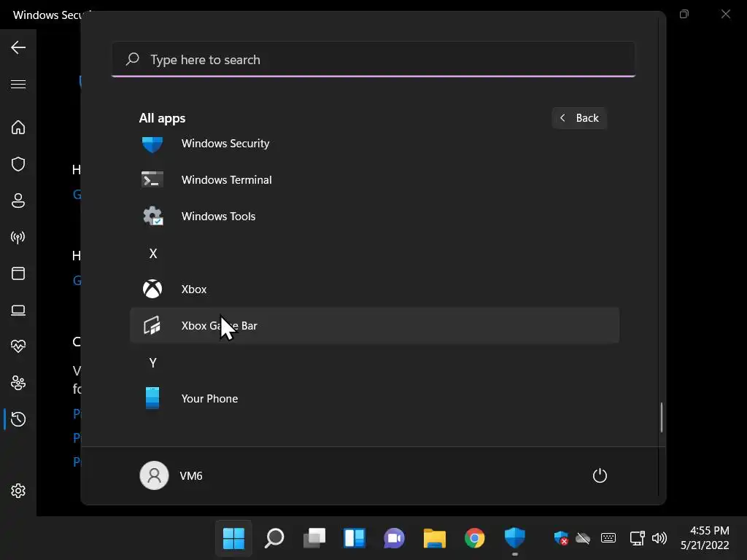Click the Start menu scrollbar thumb
Viewport: 747px width, 560px height.
click(661, 418)
